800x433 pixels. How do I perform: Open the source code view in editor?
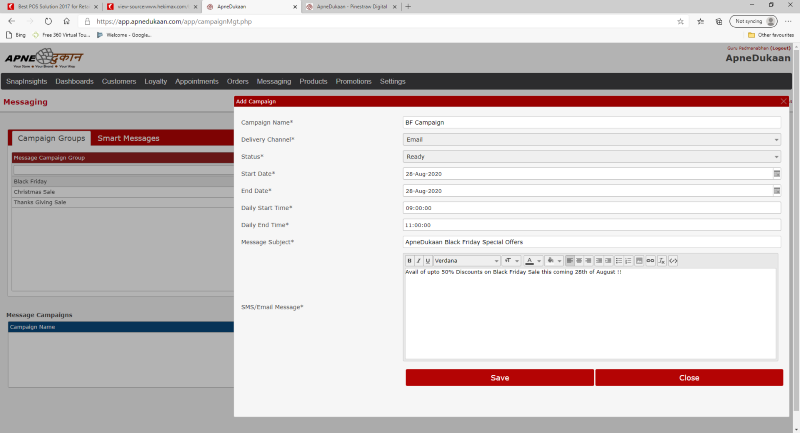click(x=673, y=261)
